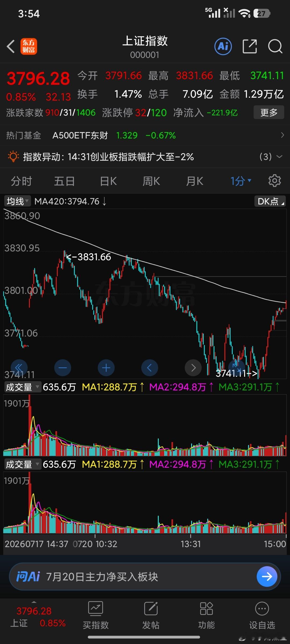The image size is (290, 644).
Task: Open the search magnifier icon
Action: pyautogui.click(x=275, y=46)
